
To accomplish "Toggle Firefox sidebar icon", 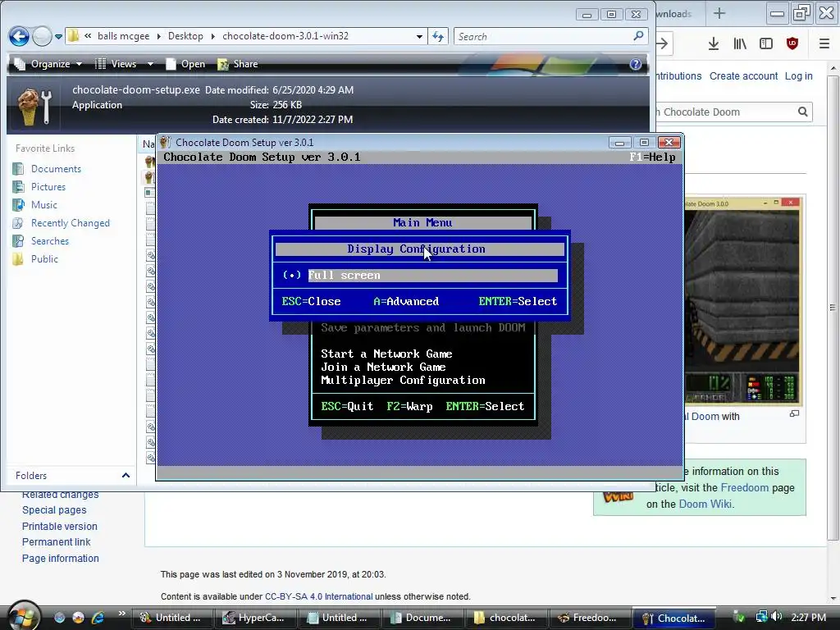I will tap(766, 43).
